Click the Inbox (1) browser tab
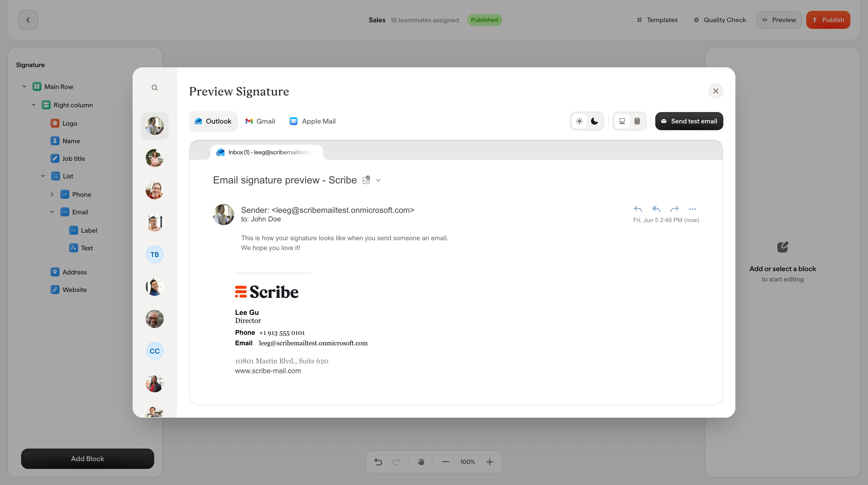Image resolution: width=868 pixels, height=485 pixels. tap(266, 152)
